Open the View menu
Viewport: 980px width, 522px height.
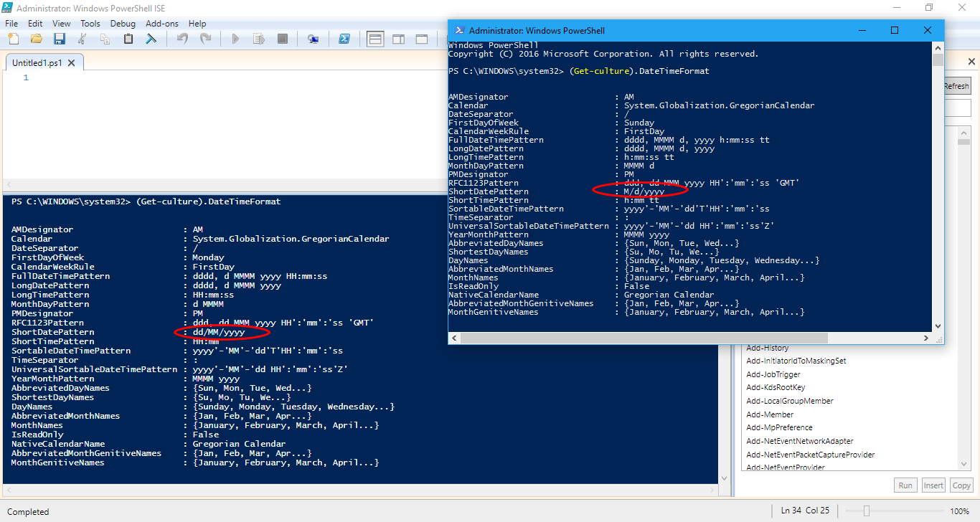(x=62, y=24)
